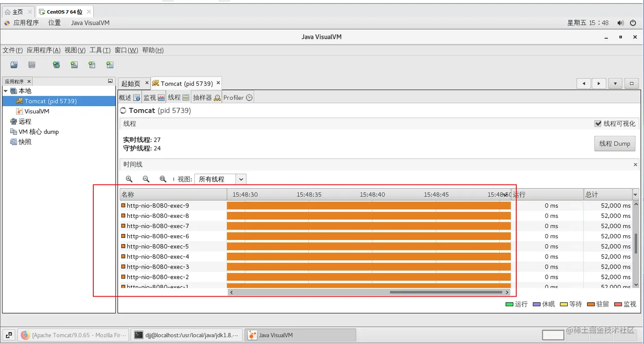Viewport: 644px width, 344px height.
Task: Close the 时间线 section
Action: pyautogui.click(x=635, y=165)
